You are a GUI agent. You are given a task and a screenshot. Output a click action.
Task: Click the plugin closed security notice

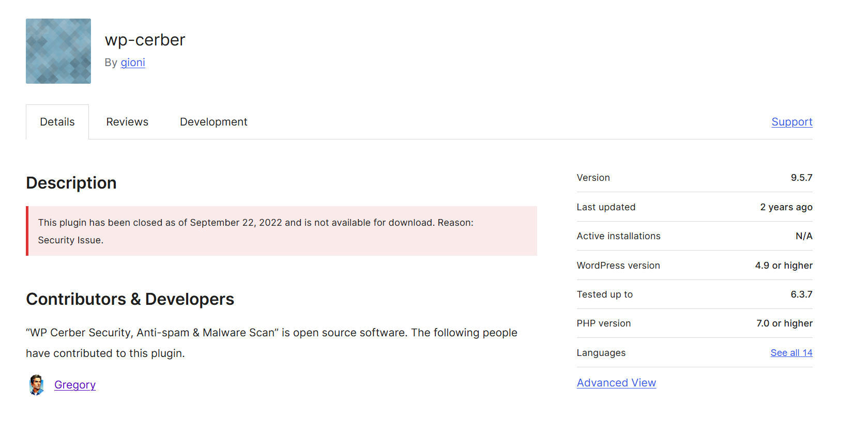282,231
